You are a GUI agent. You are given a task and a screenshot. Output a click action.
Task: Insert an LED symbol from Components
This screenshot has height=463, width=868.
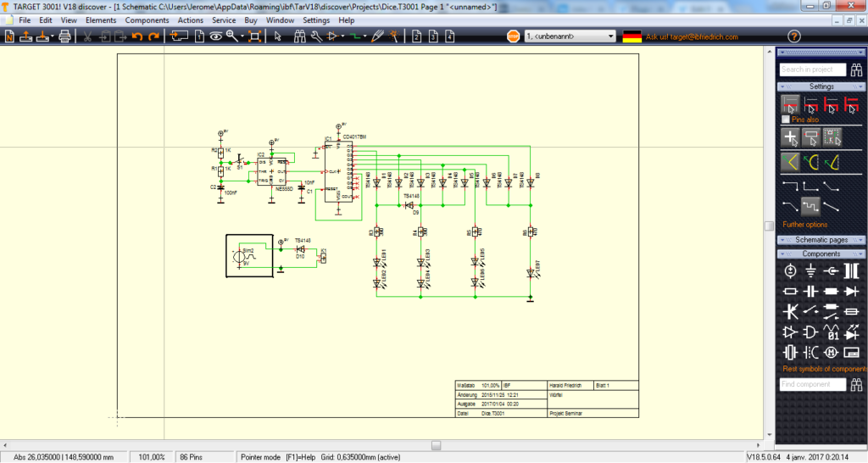coord(851,332)
